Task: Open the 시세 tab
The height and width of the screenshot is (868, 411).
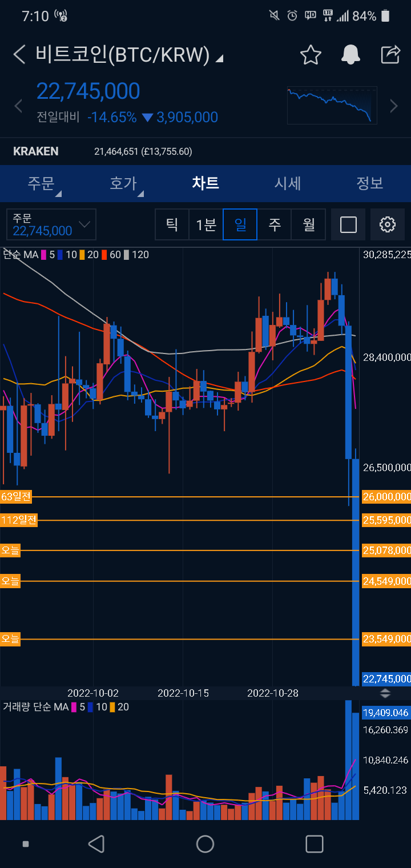Action: tap(288, 183)
